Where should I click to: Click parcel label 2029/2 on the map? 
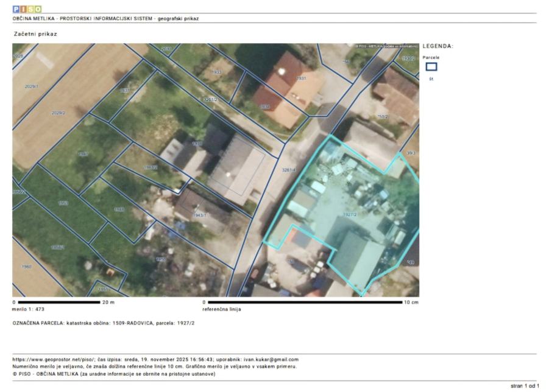[x=58, y=113]
